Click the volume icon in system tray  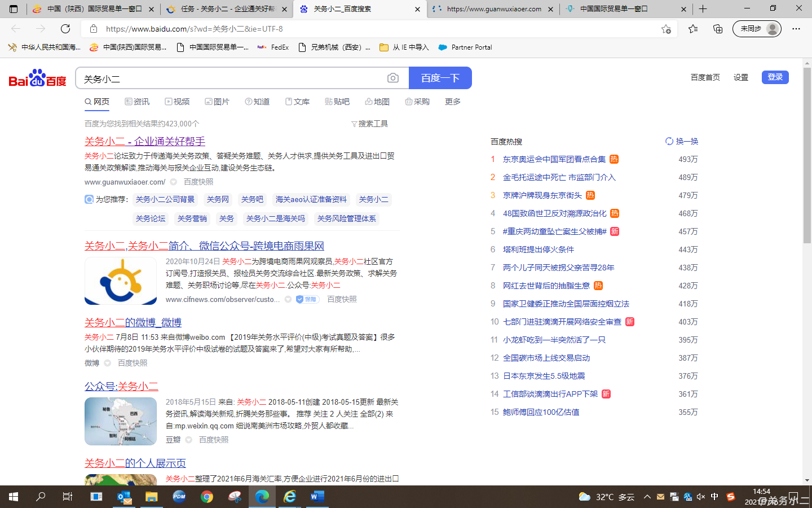click(x=701, y=497)
